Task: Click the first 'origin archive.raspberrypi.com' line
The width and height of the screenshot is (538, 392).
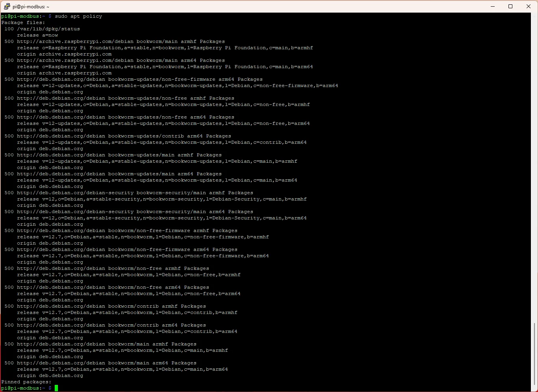Action: point(64,54)
